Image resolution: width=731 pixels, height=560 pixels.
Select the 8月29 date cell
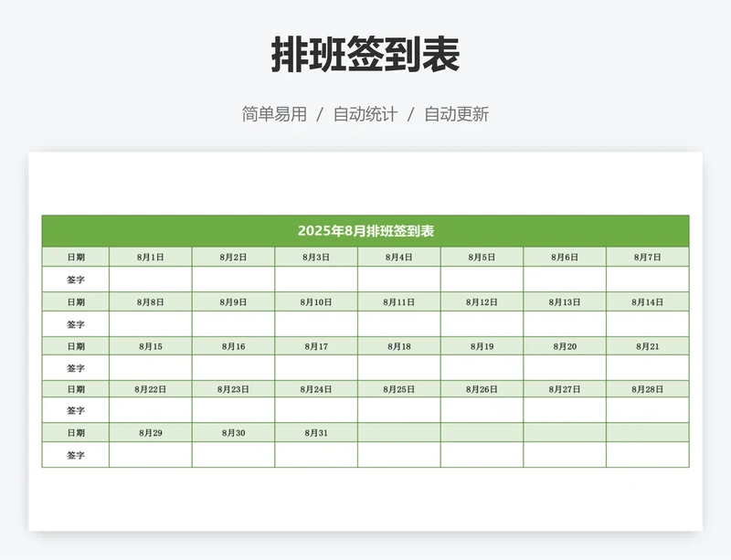click(151, 433)
